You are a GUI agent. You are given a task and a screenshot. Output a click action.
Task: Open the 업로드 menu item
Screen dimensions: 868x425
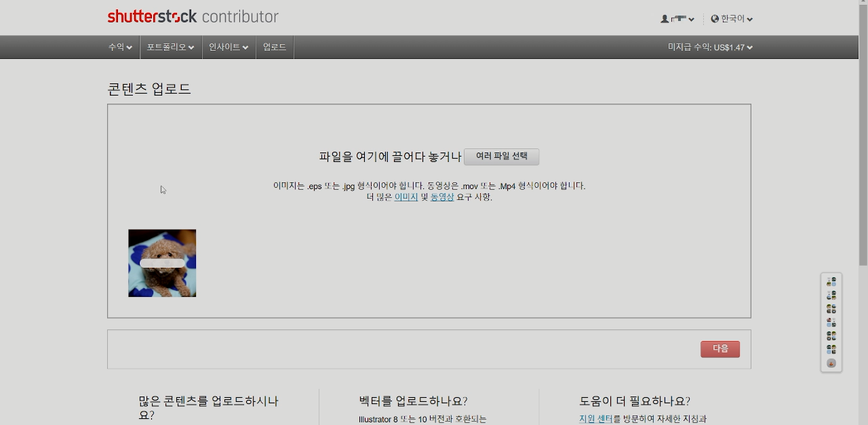coord(275,47)
